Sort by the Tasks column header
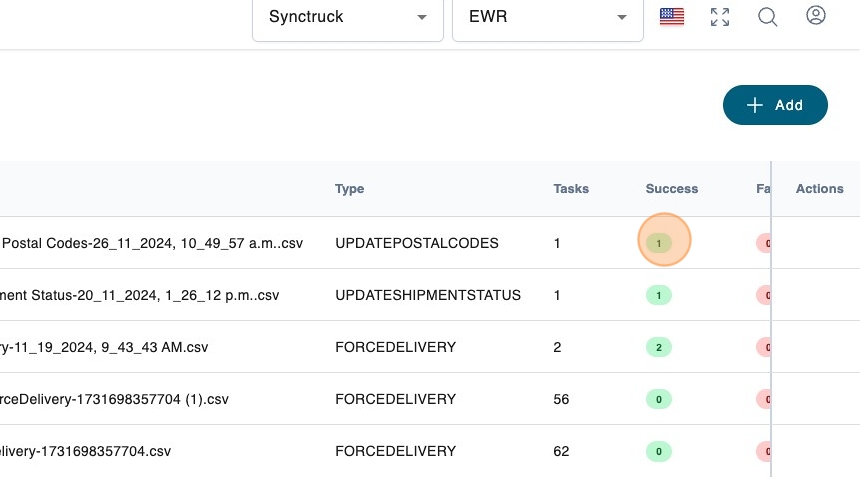Viewport: 860px width, 481px height. pyautogui.click(x=571, y=189)
